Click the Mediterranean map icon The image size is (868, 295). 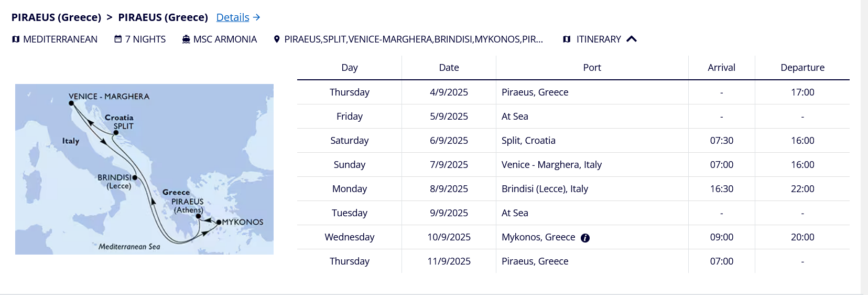point(16,39)
